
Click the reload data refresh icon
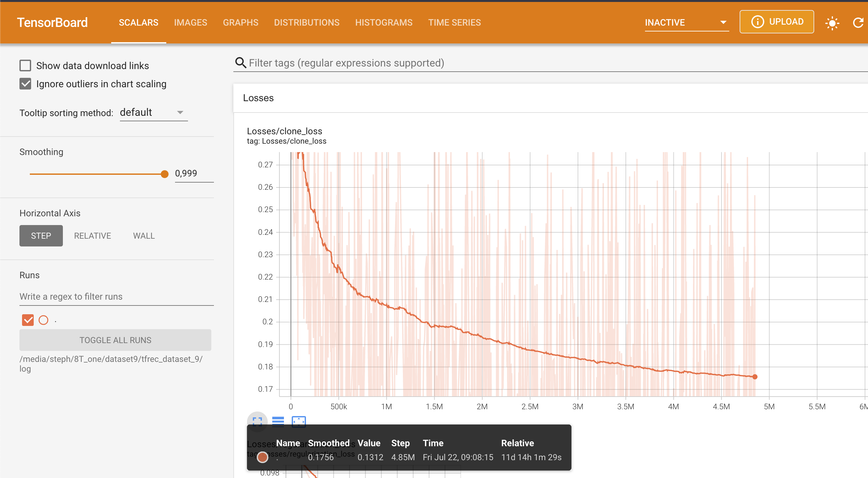(858, 23)
